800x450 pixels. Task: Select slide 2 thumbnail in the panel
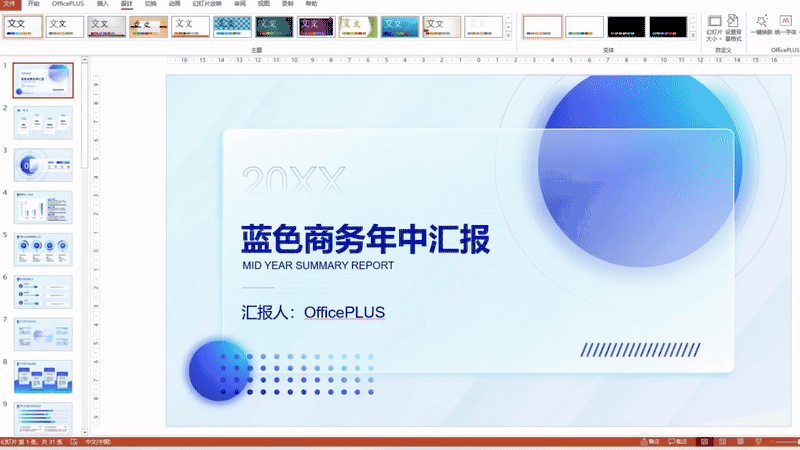click(x=43, y=123)
